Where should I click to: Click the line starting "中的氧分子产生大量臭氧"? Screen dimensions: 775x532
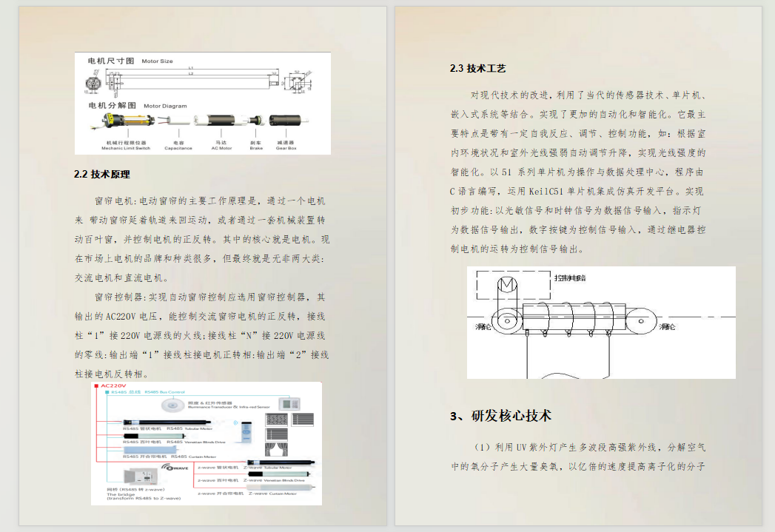click(578, 467)
